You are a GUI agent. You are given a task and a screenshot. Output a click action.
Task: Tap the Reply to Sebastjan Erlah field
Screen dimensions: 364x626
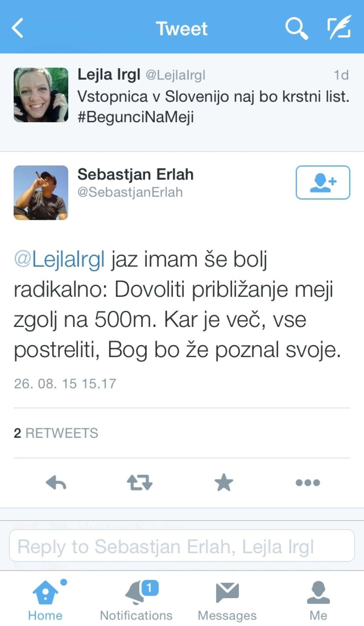pyautogui.click(x=182, y=546)
